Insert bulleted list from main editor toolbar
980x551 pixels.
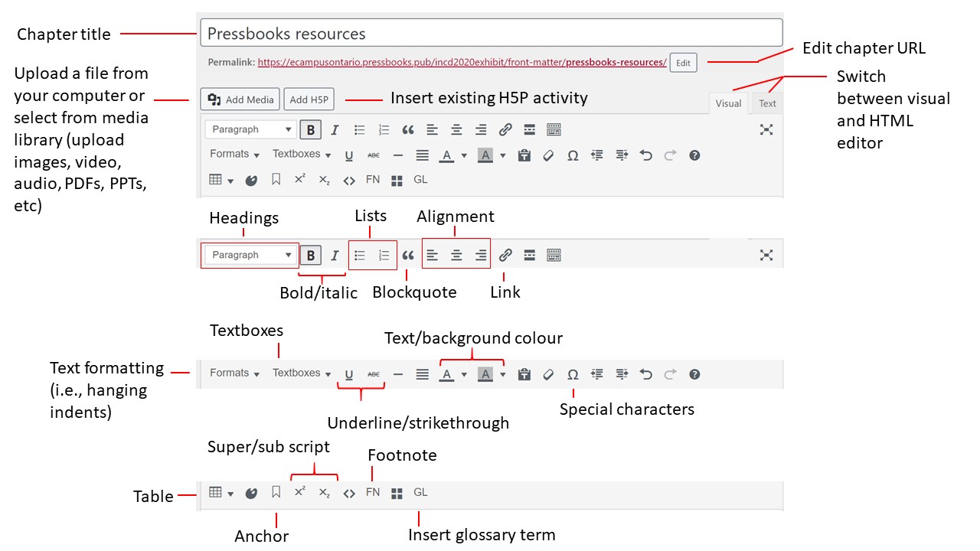[x=359, y=129]
